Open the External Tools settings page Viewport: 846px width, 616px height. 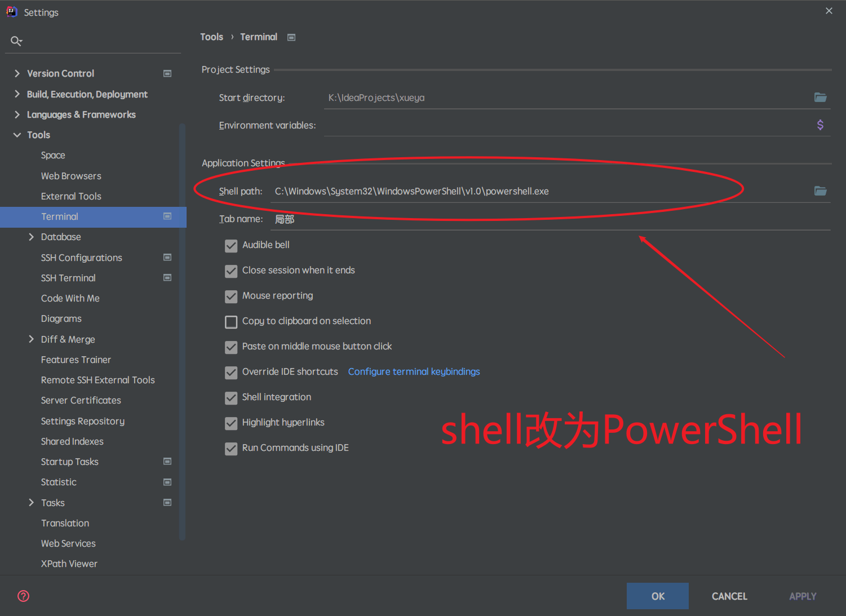click(x=71, y=196)
